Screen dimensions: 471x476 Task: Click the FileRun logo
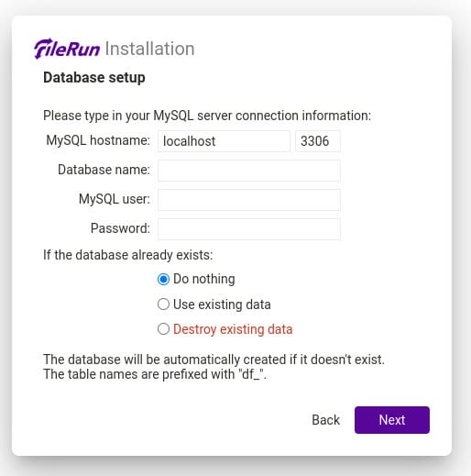click(x=67, y=49)
